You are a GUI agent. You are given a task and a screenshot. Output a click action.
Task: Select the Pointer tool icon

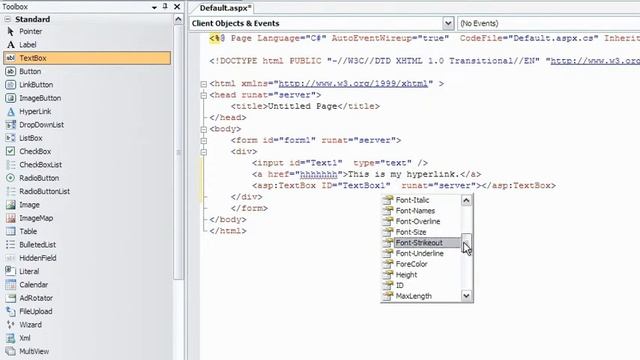(11, 31)
